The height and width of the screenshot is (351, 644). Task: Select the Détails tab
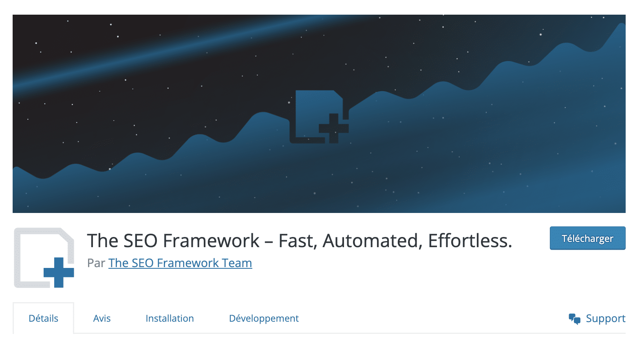tap(43, 318)
